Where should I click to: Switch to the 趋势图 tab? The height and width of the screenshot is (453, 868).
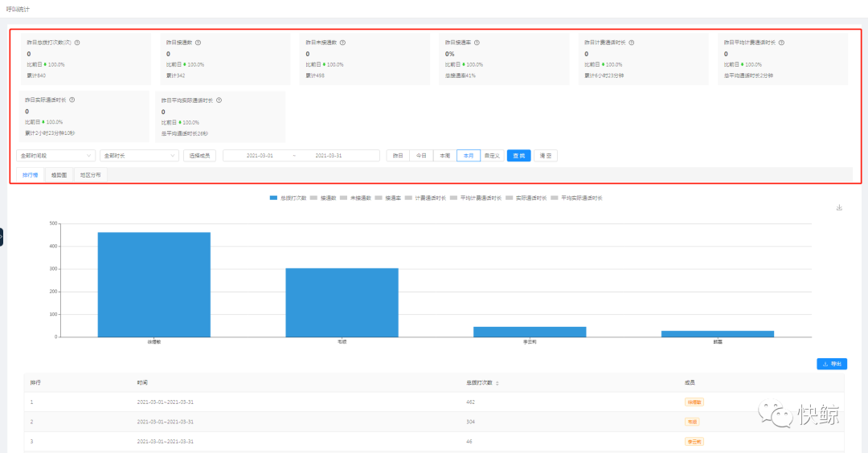[59, 174]
